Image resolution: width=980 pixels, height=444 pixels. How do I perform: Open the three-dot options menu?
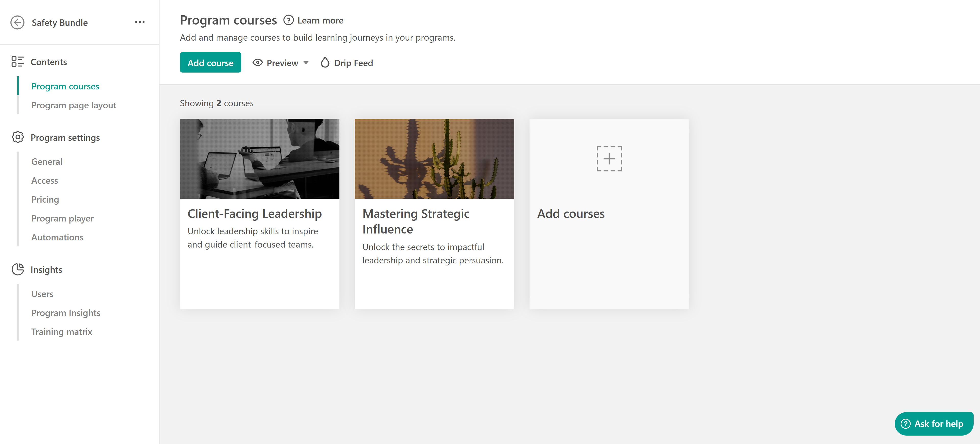pyautogui.click(x=140, y=22)
